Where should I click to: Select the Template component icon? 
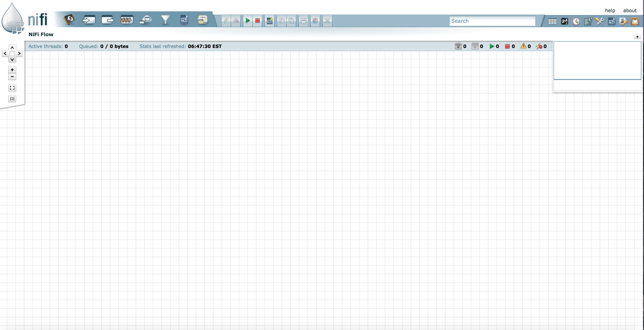(x=184, y=20)
